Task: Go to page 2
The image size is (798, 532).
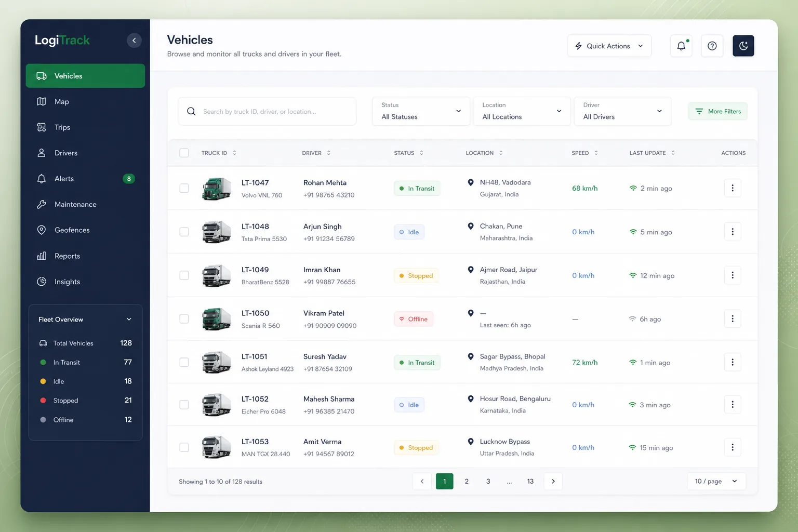Action: coord(467,481)
